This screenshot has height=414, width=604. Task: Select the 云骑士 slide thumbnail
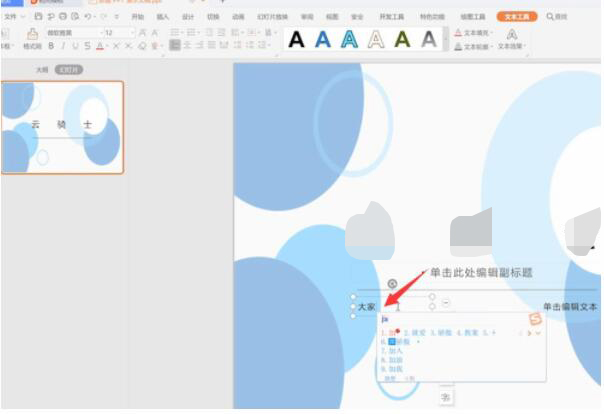[x=62, y=127]
